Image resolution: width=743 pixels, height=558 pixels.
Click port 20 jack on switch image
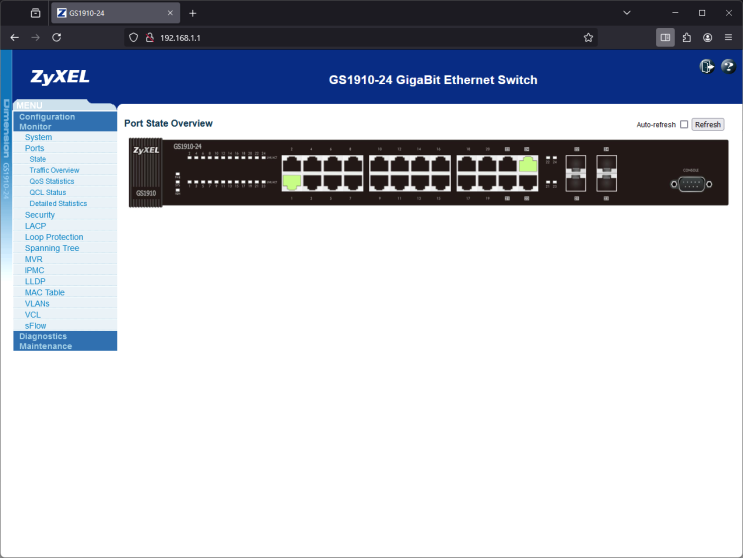point(487,164)
